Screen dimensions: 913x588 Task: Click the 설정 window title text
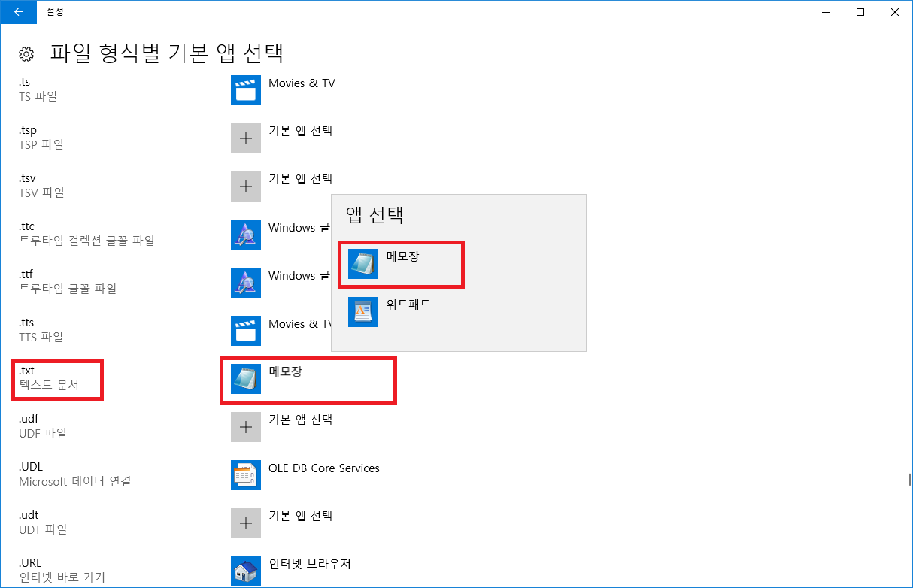click(x=55, y=11)
